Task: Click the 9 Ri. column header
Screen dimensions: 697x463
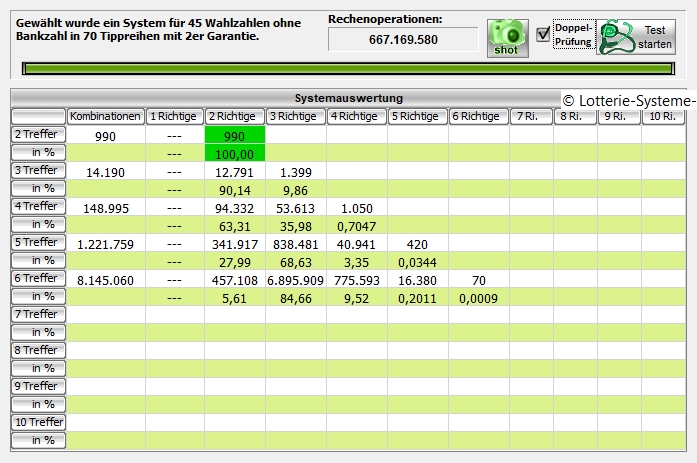Action: tap(619, 116)
